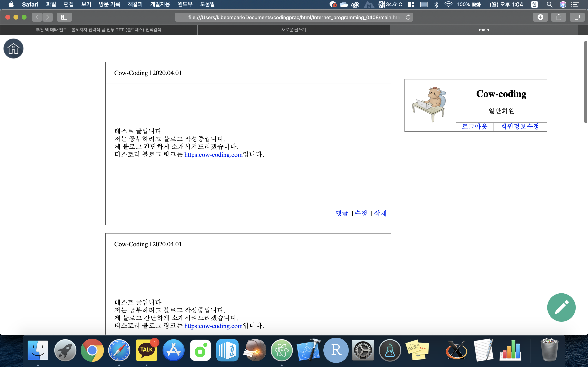Switch to the 새로운 글쓰기 tab
This screenshot has width=588, height=367.
click(x=294, y=30)
